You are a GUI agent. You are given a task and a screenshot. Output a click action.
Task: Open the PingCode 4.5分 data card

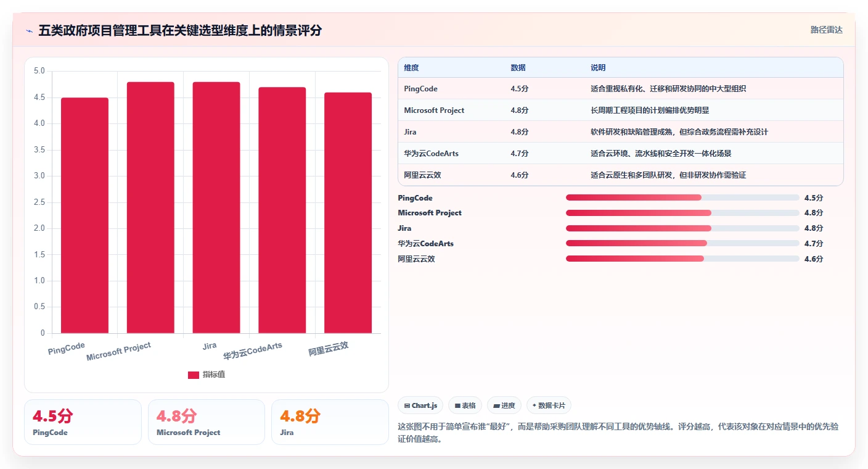(83, 422)
